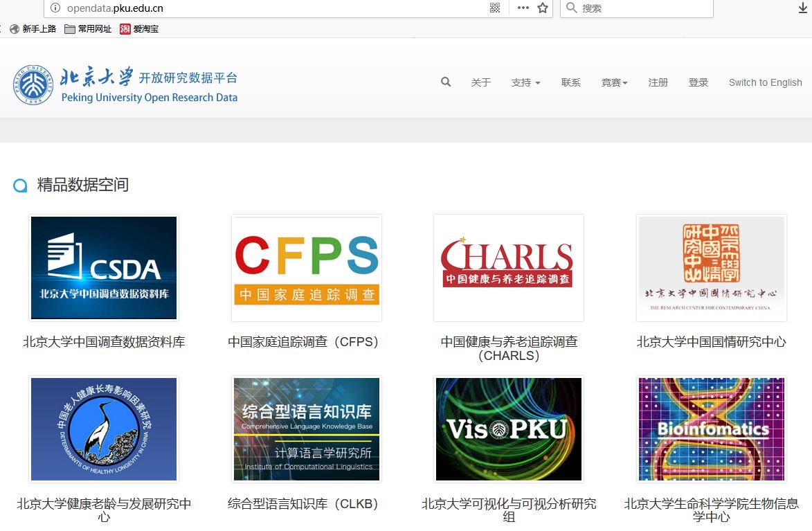Open link 中国家庭追踪调查（CFPS）
Image resolution: width=812 pixels, height=531 pixels.
coord(307,342)
